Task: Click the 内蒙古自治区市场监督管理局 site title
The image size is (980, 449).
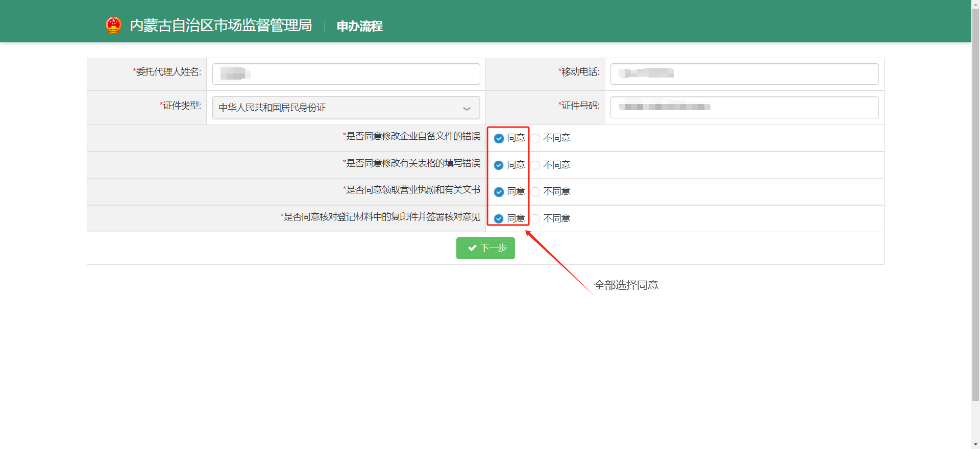Action: pyautogui.click(x=220, y=26)
